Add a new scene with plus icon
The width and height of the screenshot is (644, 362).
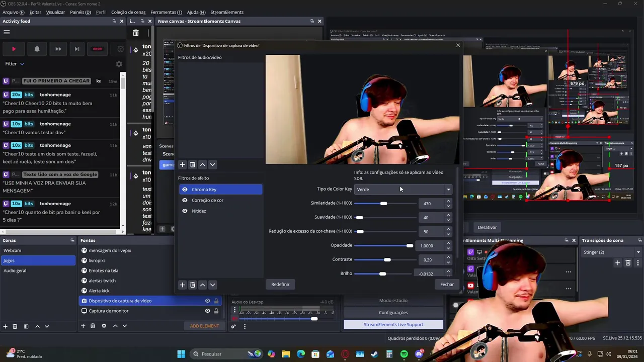[x=6, y=326]
